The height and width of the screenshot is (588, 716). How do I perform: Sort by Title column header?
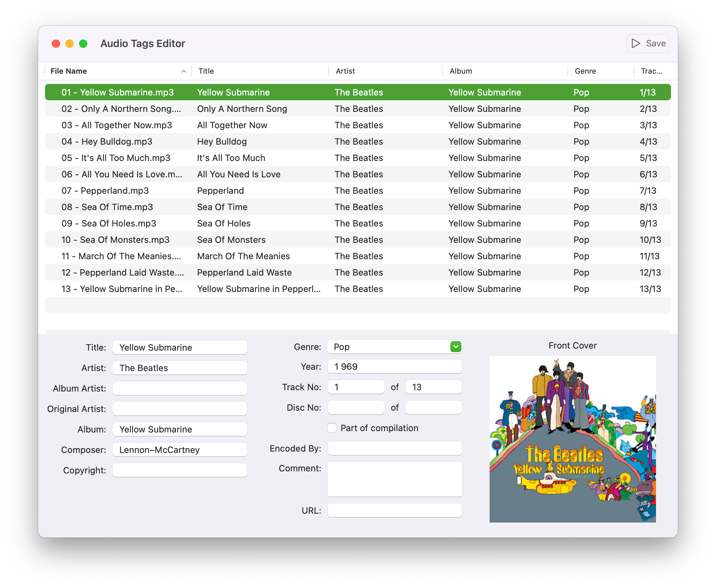point(260,71)
